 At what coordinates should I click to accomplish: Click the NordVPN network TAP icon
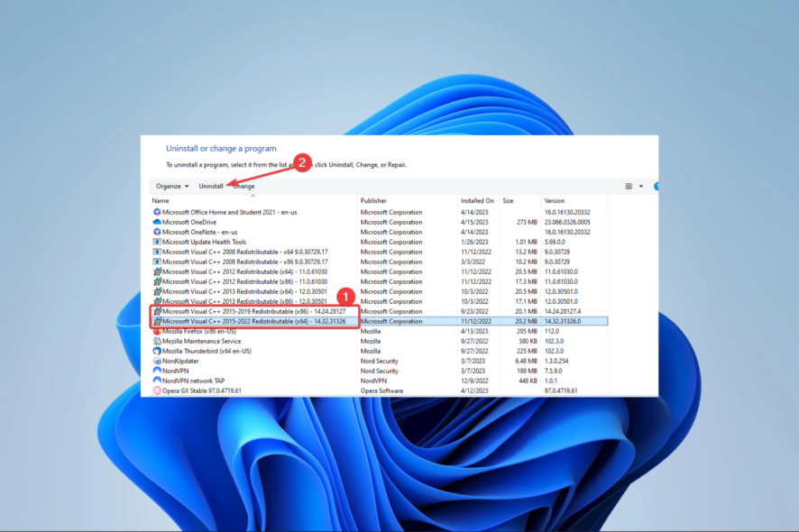pyautogui.click(x=159, y=380)
